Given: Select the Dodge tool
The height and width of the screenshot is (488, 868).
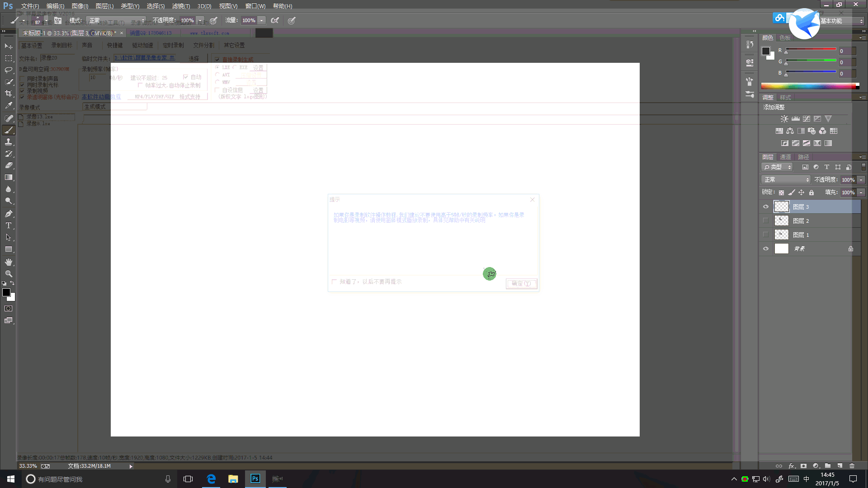Looking at the screenshot, I should click(x=9, y=201).
